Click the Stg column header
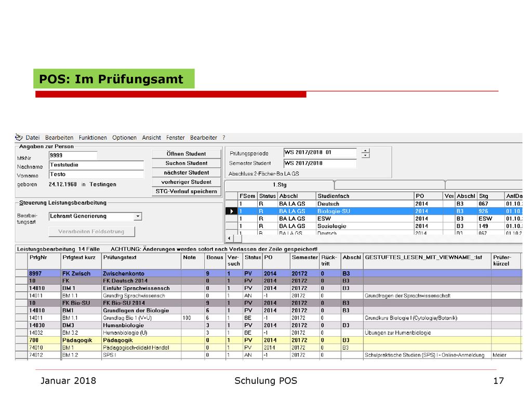The height and width of the screenshot is (399, 532). (x=490, y=196)
